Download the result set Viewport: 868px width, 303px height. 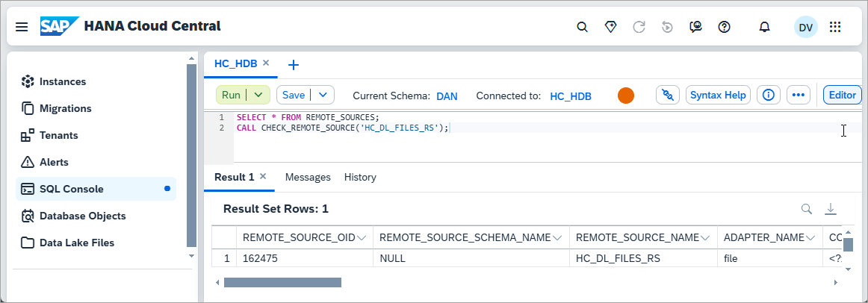pyautogui.click(x=831, y=208)
